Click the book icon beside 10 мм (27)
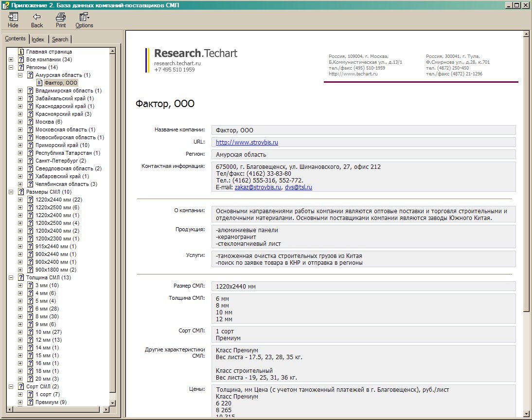 point(30,332)
